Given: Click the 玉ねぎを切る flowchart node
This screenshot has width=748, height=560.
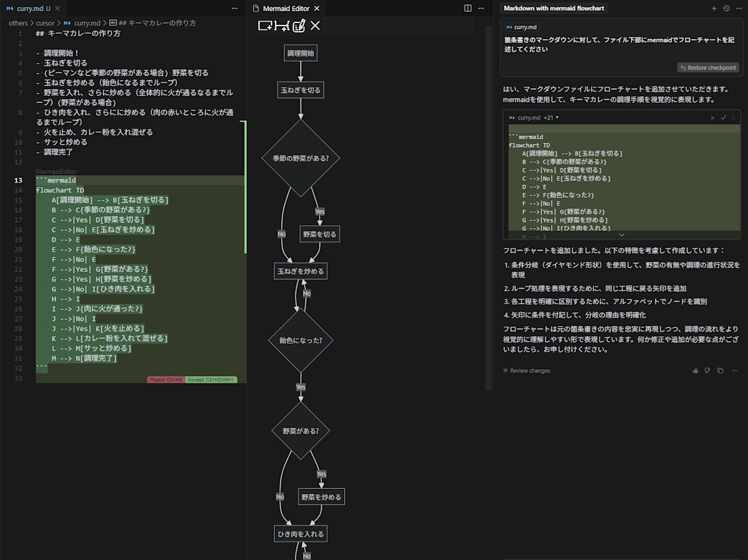Looking at the screenshot, I should pos(300,90).
